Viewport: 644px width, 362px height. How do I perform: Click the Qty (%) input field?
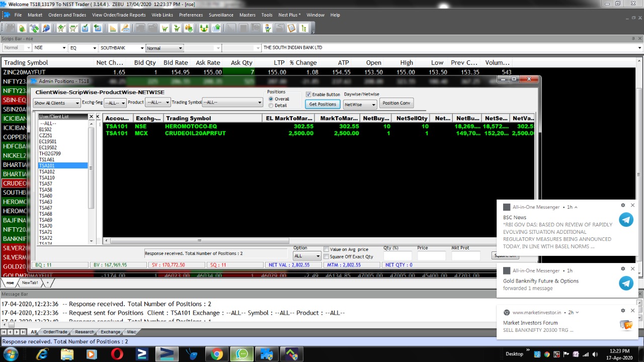[397, 256]
